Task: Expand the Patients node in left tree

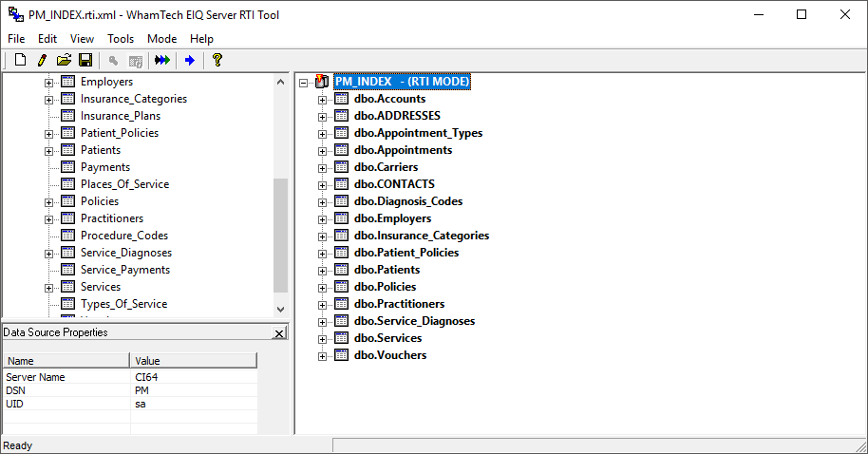Action: (x=48, y=151)
